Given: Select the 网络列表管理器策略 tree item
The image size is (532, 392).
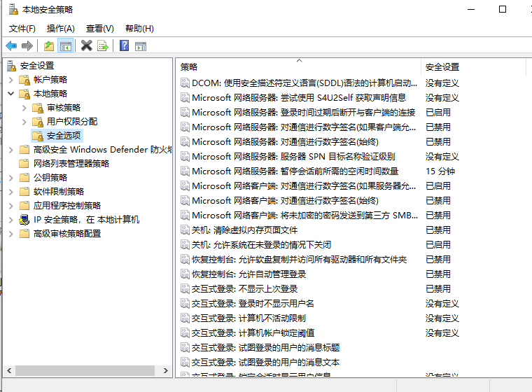Looking at the screenshot, I should (71, 164).
